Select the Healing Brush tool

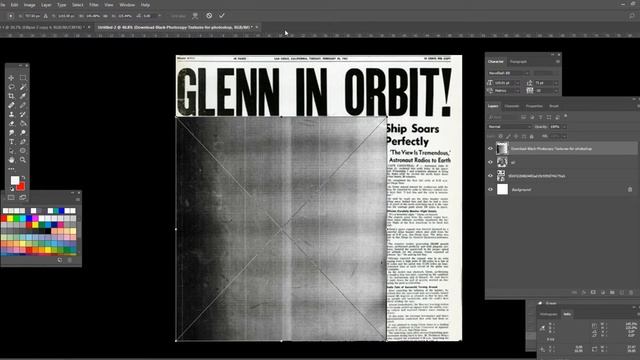11,105
